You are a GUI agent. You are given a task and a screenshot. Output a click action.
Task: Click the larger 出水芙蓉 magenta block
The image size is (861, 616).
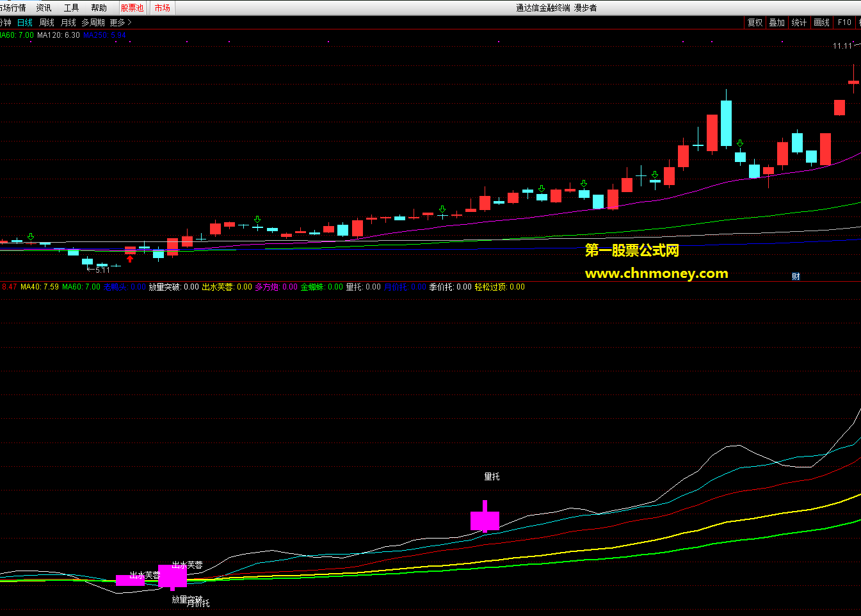pos(172,576)
